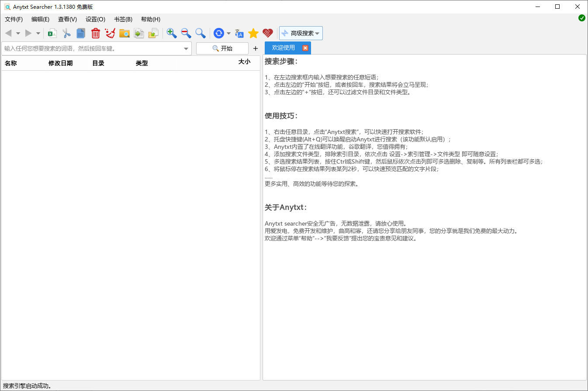The width and height of the screenshot is (588, 391).
Task: Click the plus filter button
Action: coord(256,48)
